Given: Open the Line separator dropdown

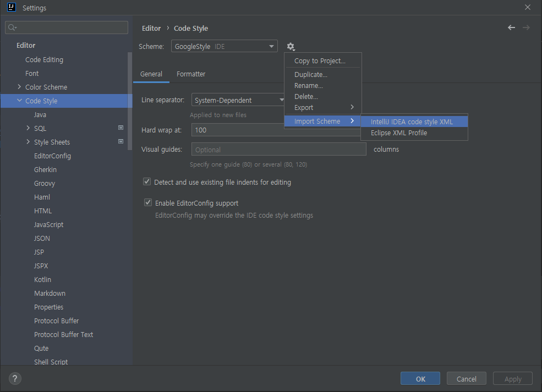Looking at the screenshot, I should tap(238, 100).
